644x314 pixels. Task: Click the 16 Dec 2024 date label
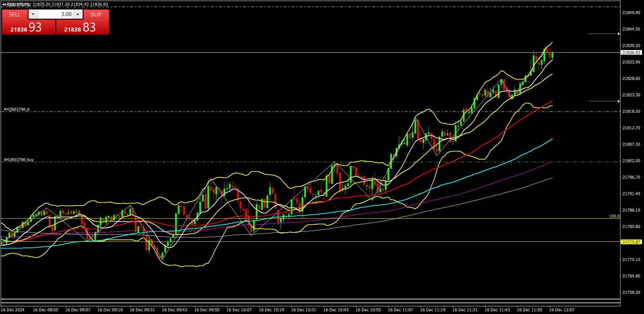tap(13, 310)
